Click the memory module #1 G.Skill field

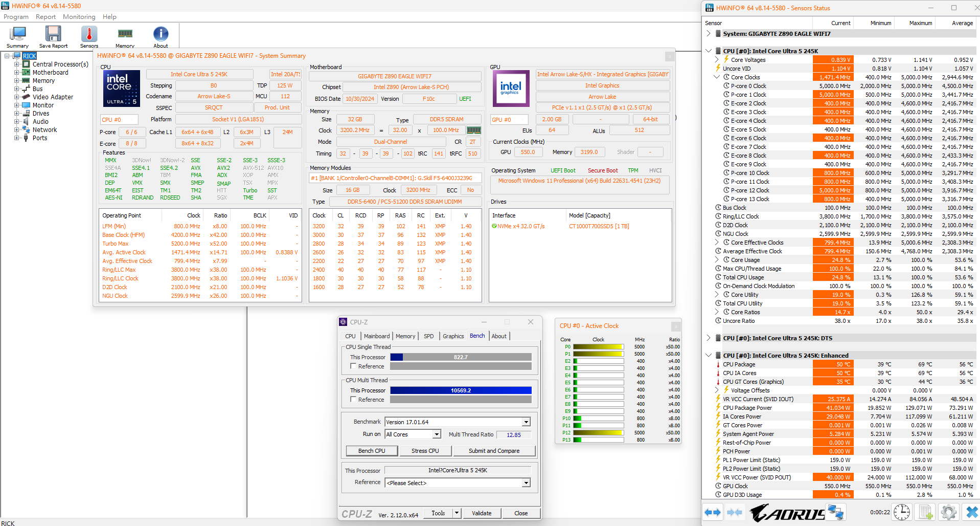(395, 178)
